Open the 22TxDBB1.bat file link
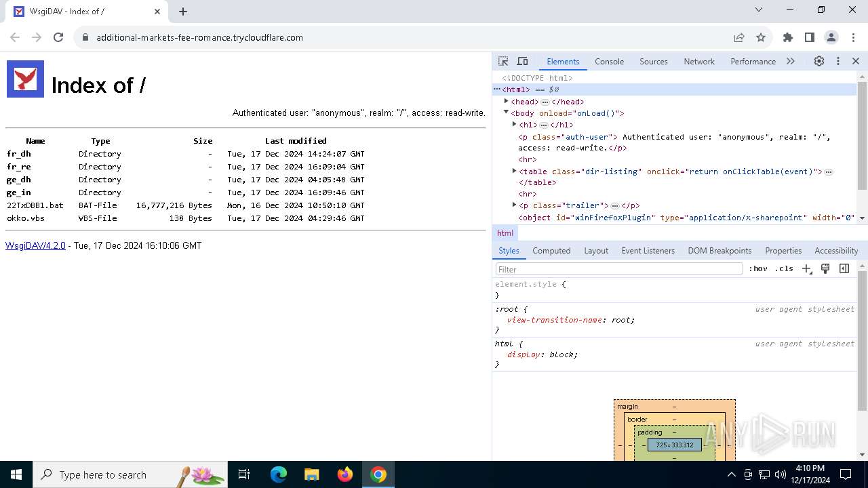 (35, 205)
